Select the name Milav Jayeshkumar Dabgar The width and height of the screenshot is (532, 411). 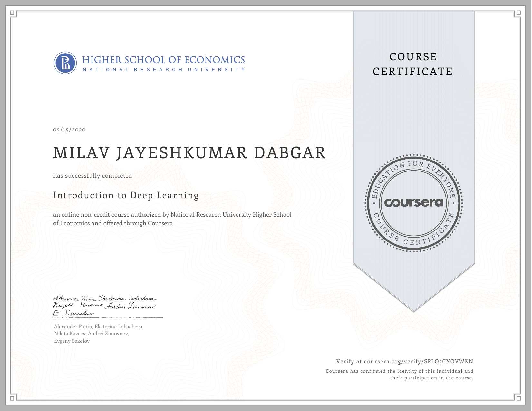coord(189,153)
